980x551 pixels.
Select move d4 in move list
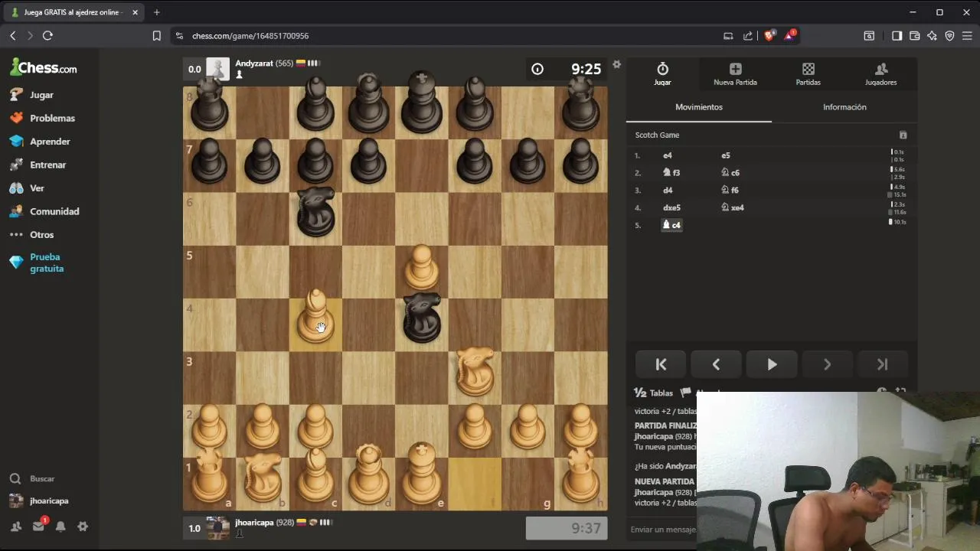point(668,191)
